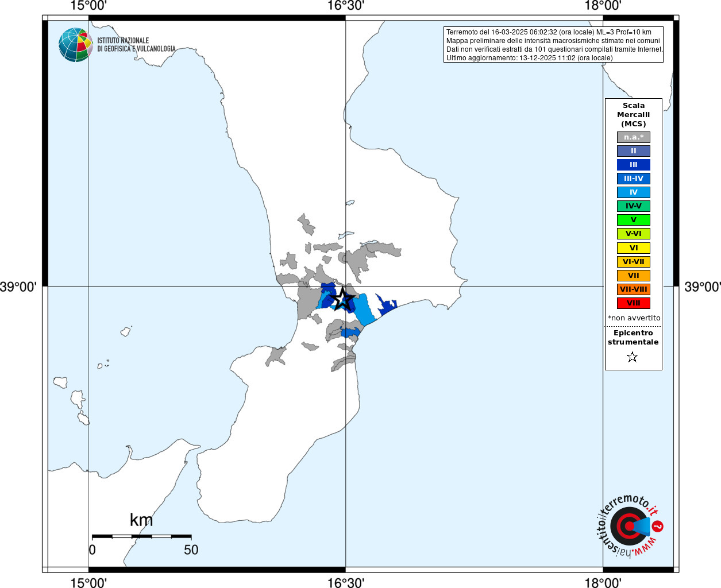Click 'Istituto Nazionale di Geofisica e Vulcanologia' text
Image resolution: width=721 pixels, height=588 pixels.
coord(136,45)
